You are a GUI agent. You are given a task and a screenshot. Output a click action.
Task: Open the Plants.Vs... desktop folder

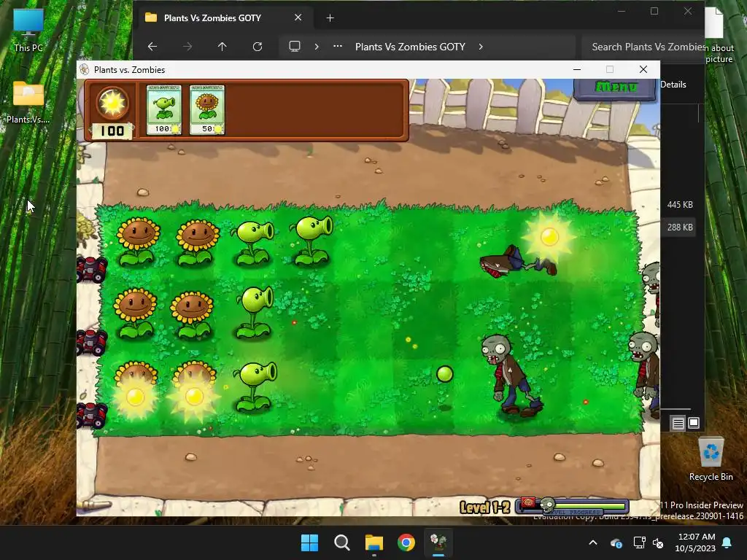click(x=28, y=102)
